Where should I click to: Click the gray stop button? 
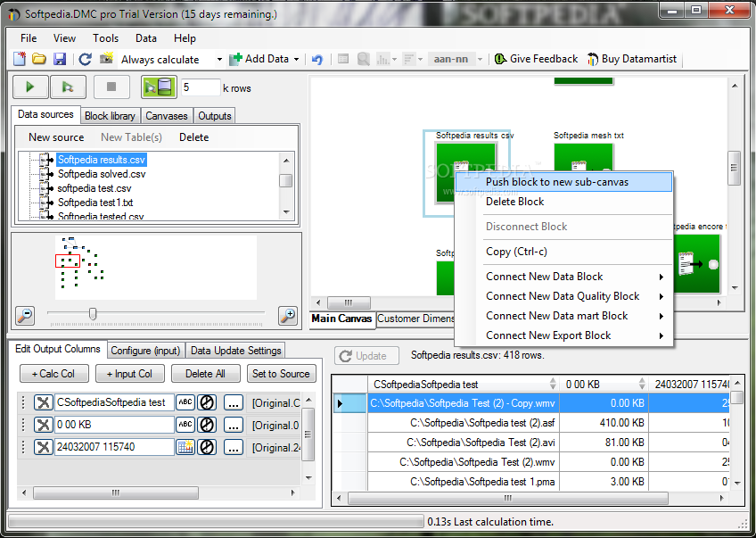(111, 87)
